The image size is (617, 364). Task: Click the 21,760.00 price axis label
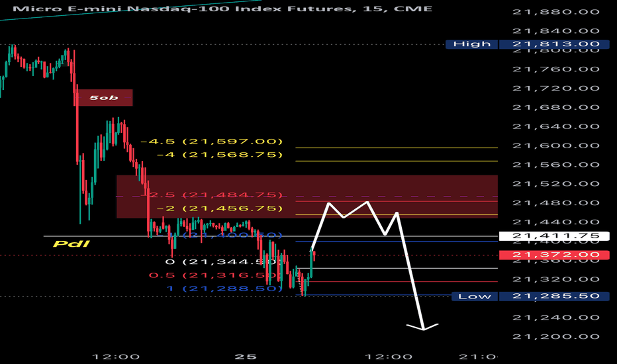556,69
